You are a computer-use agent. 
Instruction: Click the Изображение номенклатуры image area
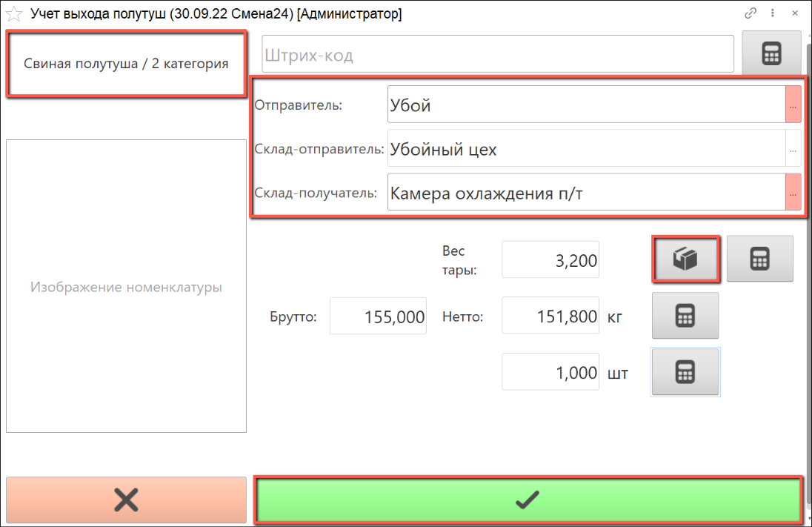[x=126, y=286]
